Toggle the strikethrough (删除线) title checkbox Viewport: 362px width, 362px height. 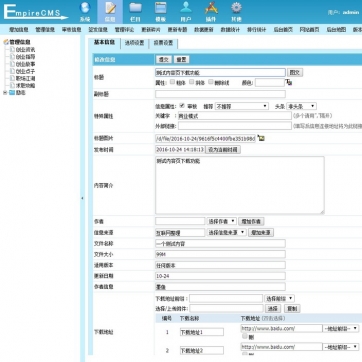point(211,82)
